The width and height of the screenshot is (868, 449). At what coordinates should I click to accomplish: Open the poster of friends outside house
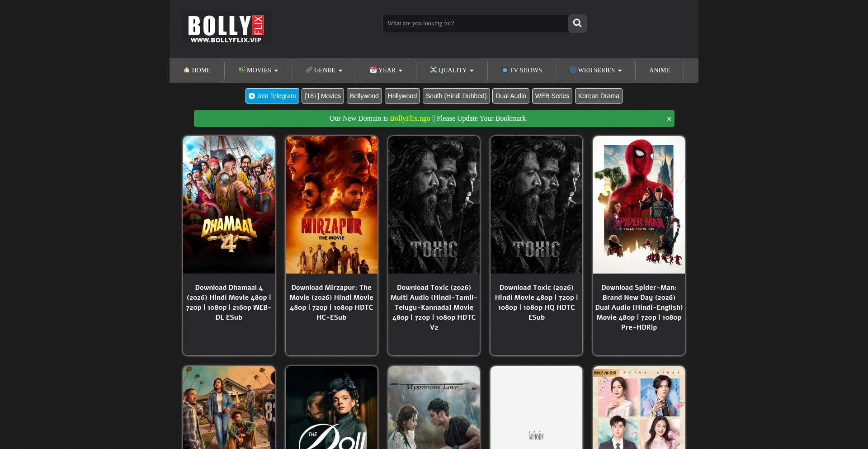[229, 407]
